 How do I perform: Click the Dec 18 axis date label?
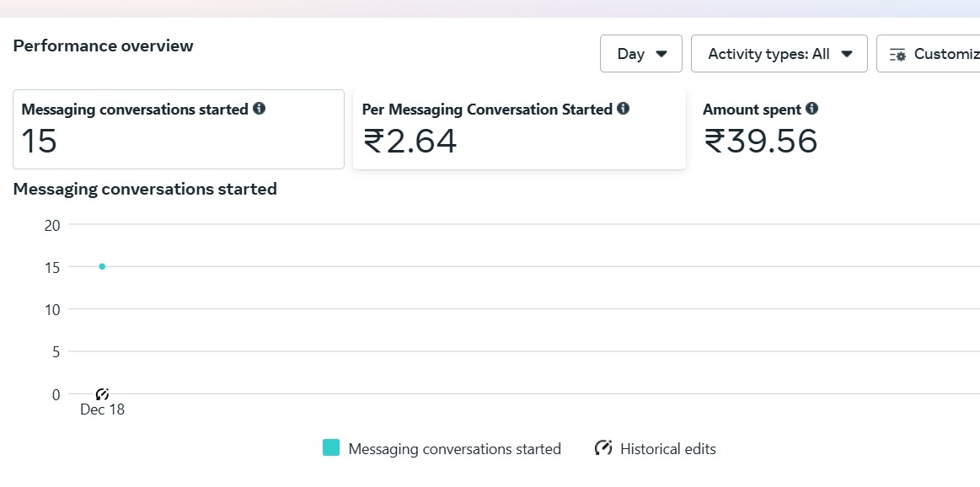tap(103, 409)
